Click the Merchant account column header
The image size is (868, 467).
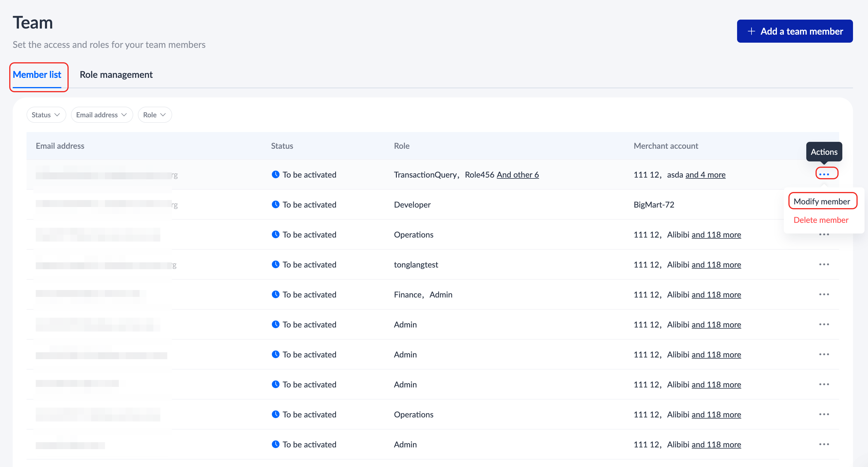[x=666, y=146]
